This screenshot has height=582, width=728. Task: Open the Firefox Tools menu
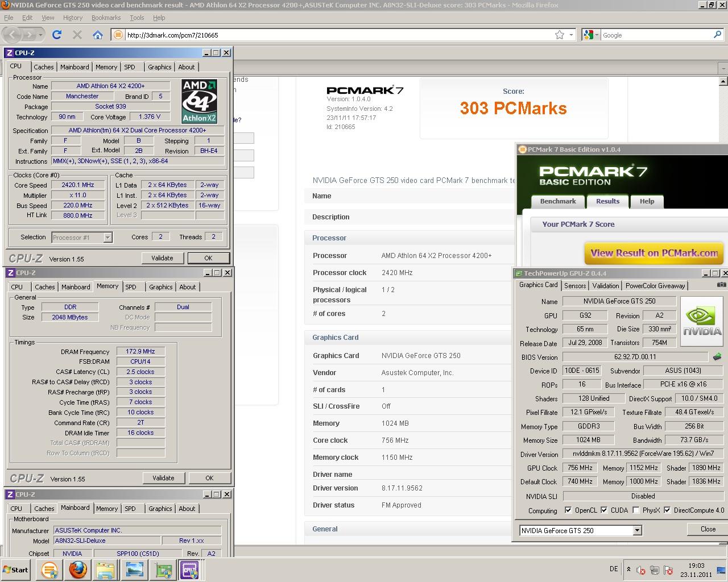pos(137,18)
